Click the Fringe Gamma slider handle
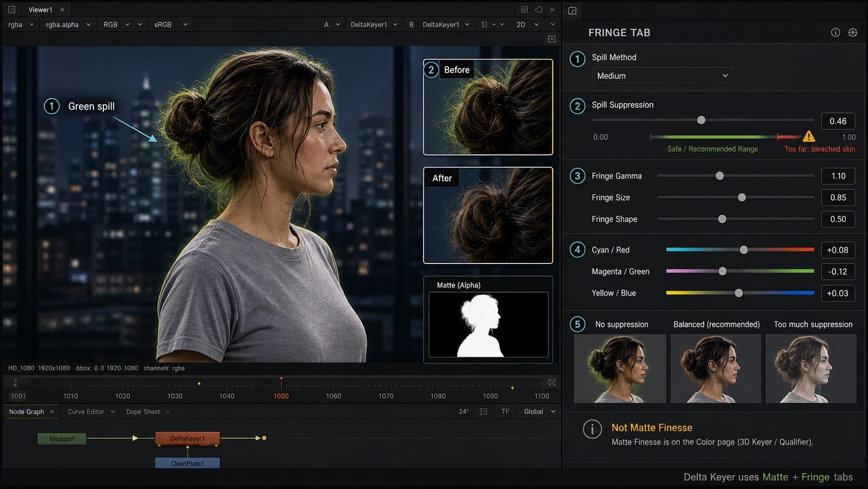 pyautogui.click(x=720, y=176)
